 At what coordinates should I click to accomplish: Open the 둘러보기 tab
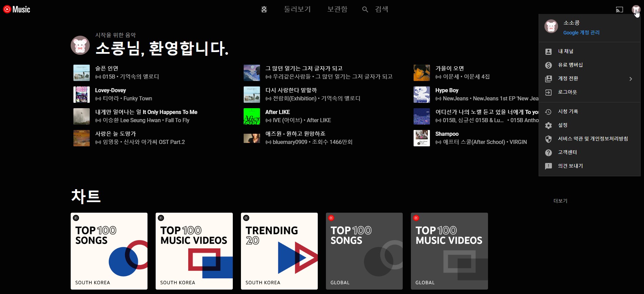(297, 9)
